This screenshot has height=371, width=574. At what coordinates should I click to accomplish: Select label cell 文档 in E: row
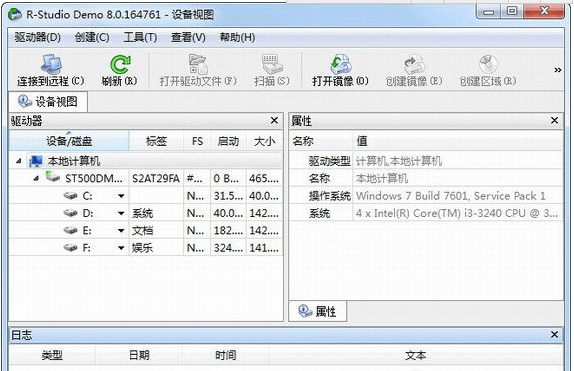coord(156,231)
